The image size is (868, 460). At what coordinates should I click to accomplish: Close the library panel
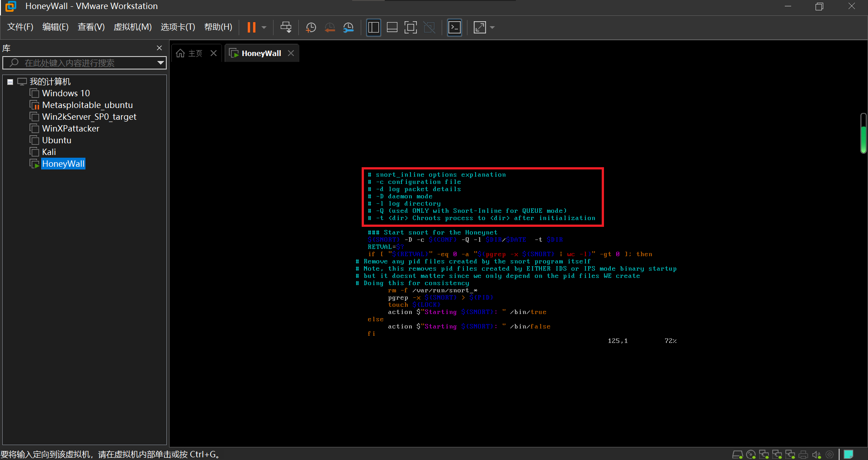(x=159, y=48)
